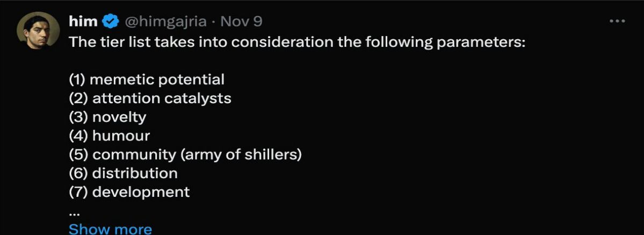
Task: Click the Nov 9 timestamp
Action: [x=241, y=22]
